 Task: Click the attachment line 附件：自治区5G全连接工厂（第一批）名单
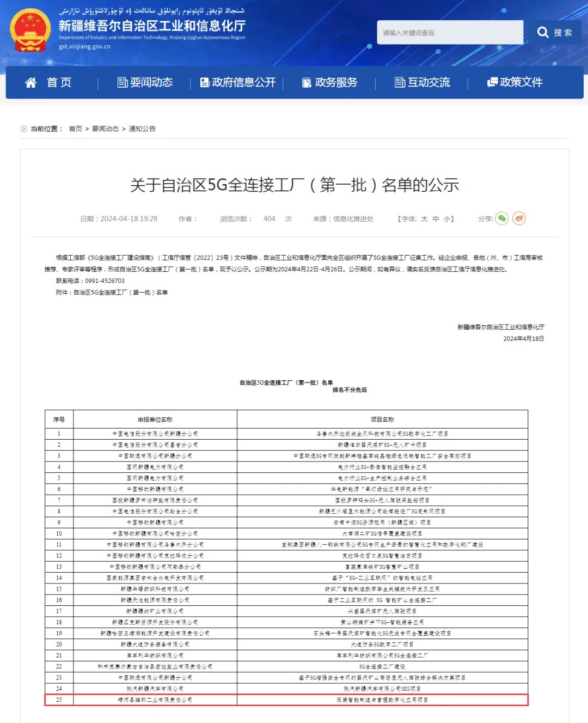coord(112,293)
